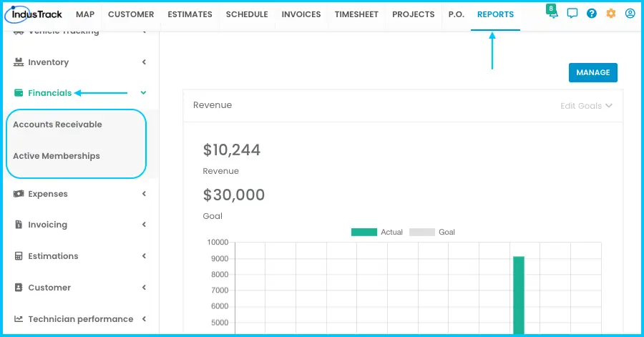Expand the Expenses section chevron
Image resolution: width=644 pixels, height=337 pixels.
[144, 193]
